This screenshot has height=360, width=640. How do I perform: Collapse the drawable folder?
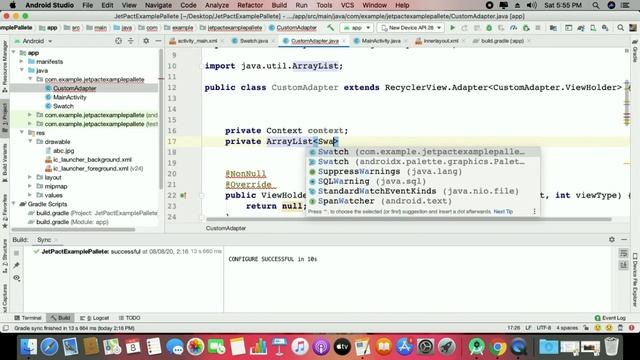[x=30, y=142]
